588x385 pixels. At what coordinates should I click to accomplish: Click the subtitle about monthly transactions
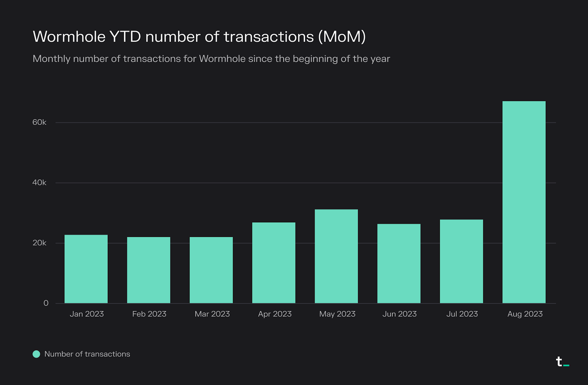coord(211,59)
